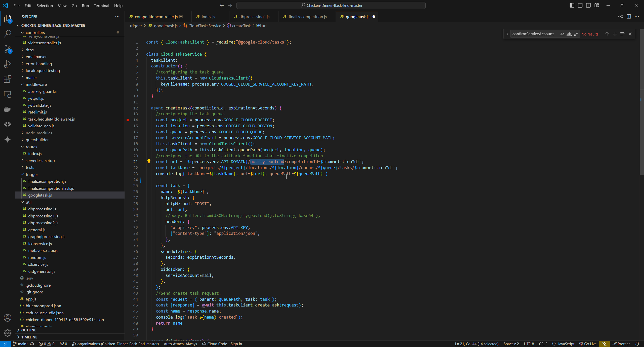The width and height of the screenshot is (644, 347).
Task: Expand the OUTLINE section
Action: 29,330
